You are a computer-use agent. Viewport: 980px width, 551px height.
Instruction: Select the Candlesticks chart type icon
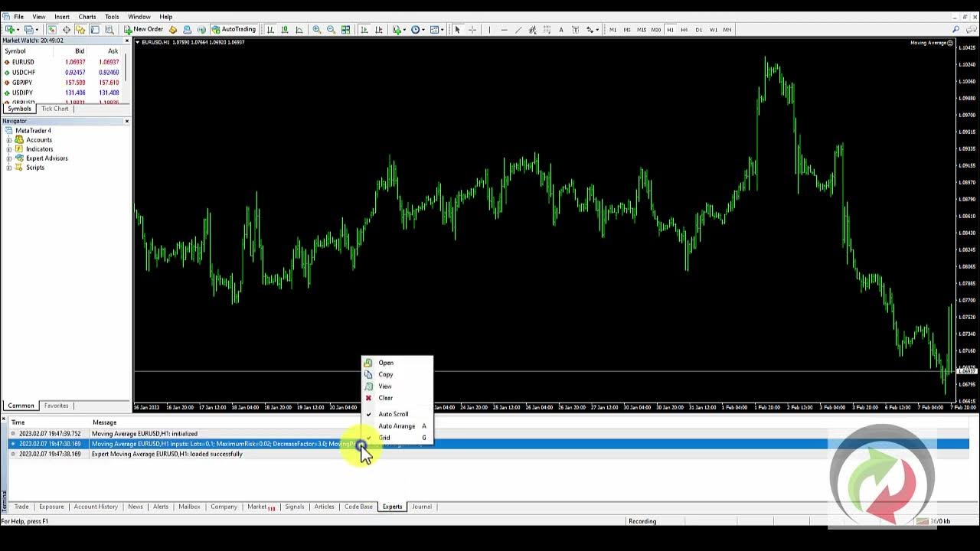tap(285, 30)
